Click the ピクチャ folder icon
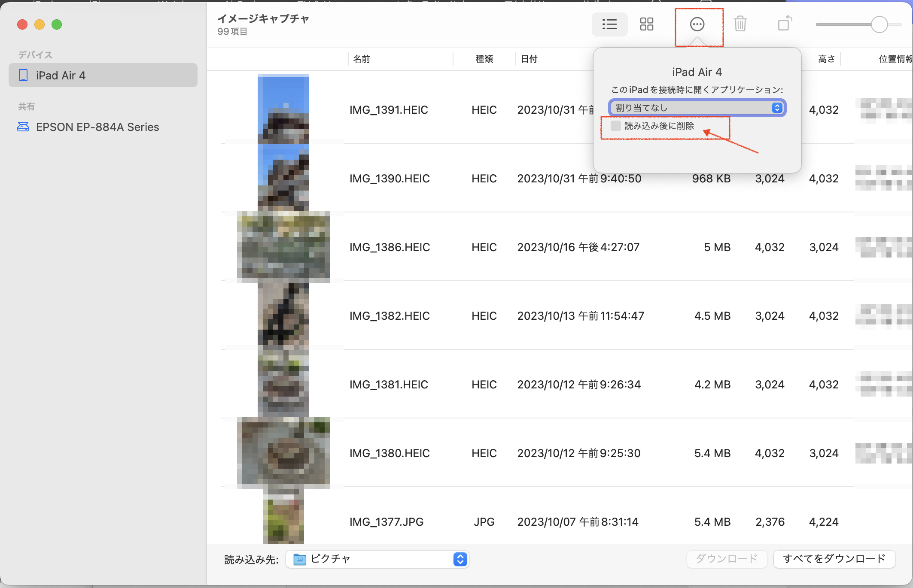The width and height of the screenshot is (913, 588). (299, 559)
